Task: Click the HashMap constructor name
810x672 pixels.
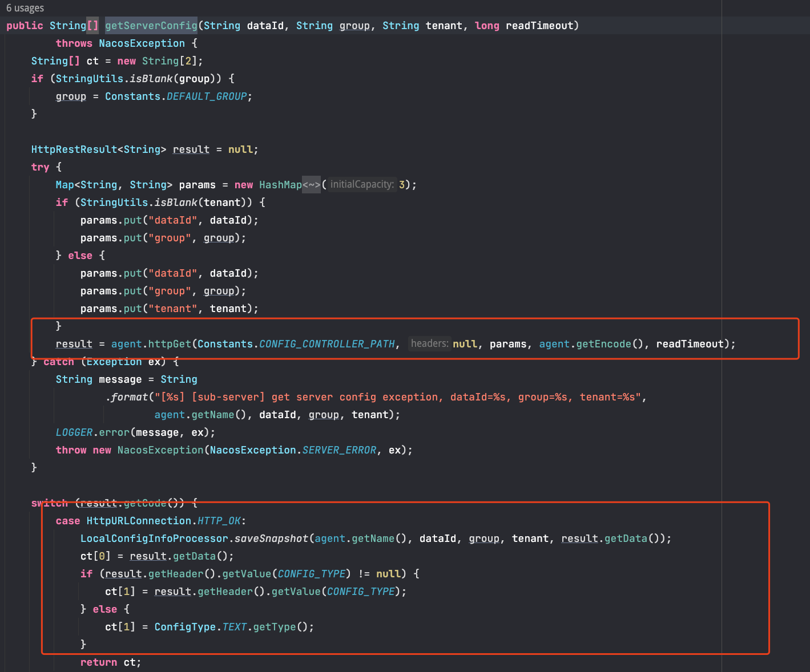Action: pyautogui.click(x=280, y=185)
